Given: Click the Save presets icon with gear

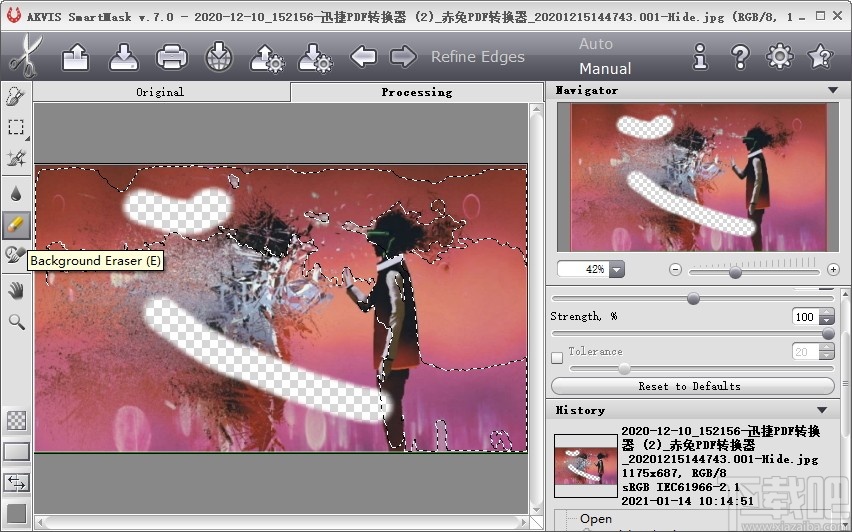Looking at the screenshot, I should [x=315, y=58].
